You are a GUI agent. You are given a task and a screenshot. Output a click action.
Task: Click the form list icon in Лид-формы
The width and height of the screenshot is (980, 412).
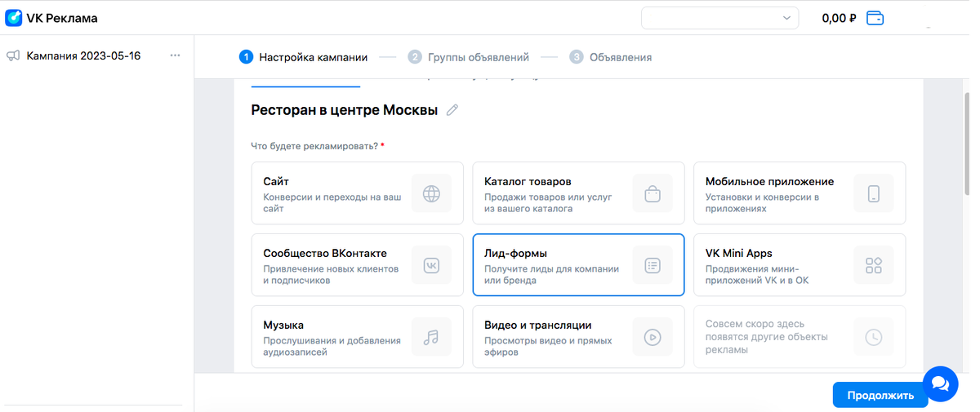pos(653,265)
